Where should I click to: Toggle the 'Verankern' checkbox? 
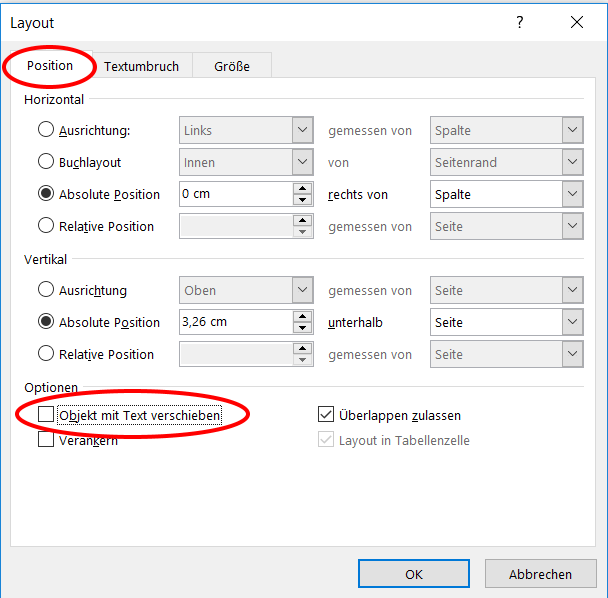click(x=46, y=440)
